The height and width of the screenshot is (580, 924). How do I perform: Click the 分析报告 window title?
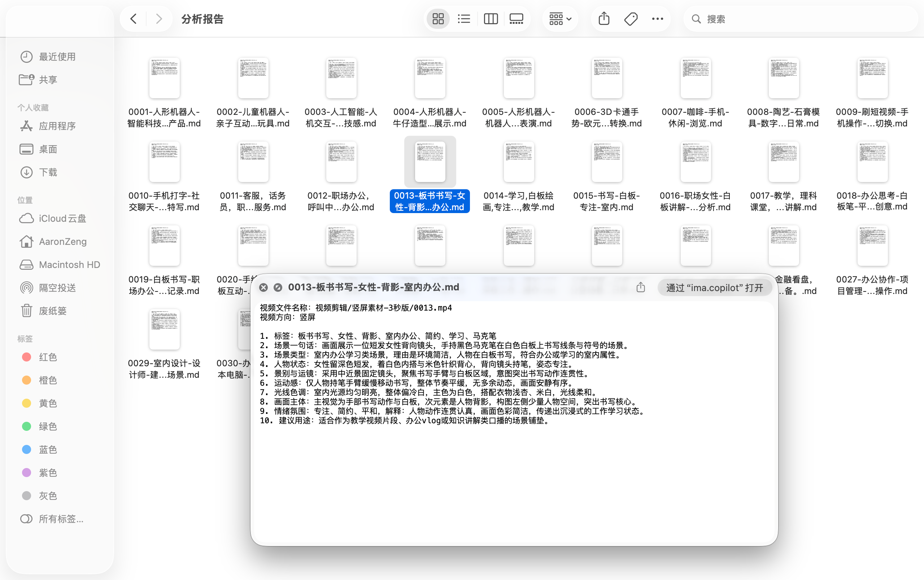tap(202, 19)
